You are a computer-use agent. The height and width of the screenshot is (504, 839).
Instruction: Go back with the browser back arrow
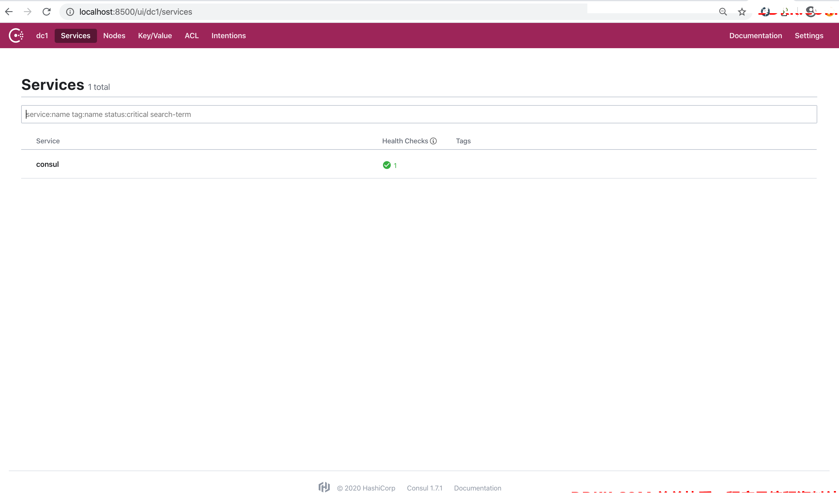(9, 12)
